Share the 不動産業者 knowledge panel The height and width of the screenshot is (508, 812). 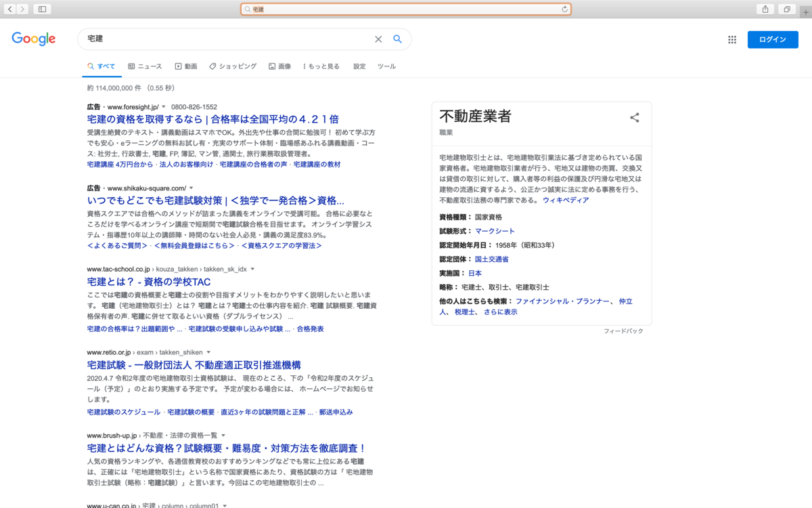[635, 118]
